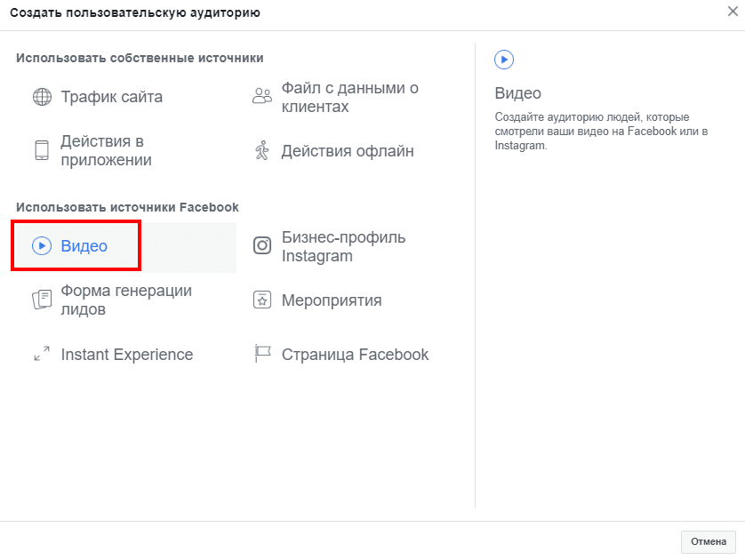Click the star calendar icon for Мероприятия
Image resolution: width=745 pixels, height=560 pixels.
pos(262,300)
